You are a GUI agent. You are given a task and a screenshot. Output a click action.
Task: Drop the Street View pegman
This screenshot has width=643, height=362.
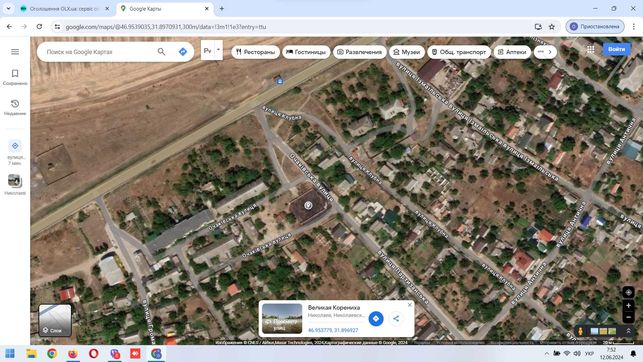pyautogui.click(x=580, y=331)
